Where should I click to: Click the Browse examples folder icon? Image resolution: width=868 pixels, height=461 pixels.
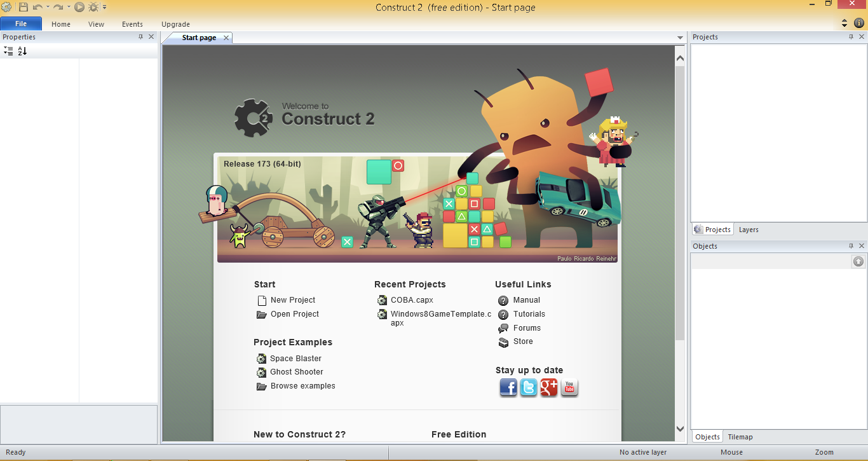(x=262, y=387)
